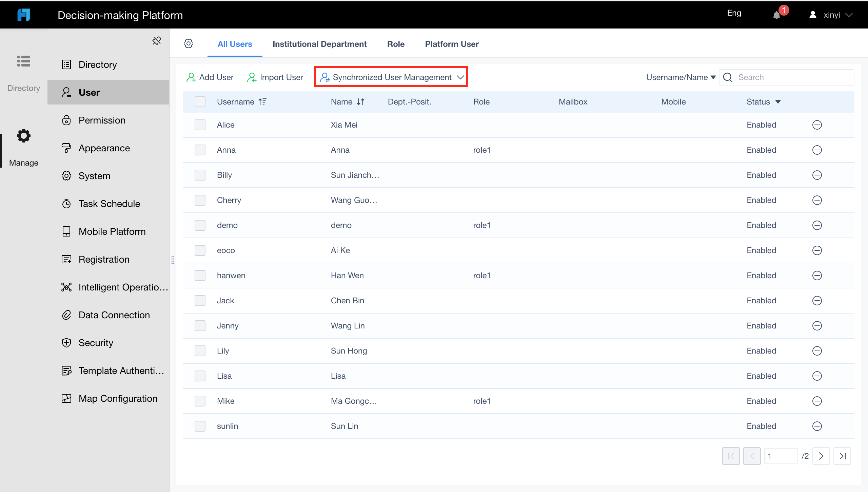Screen dimensions: 868x492
Task: Click the gear settings icon beside All Users
Action: [x=189, y=43]
